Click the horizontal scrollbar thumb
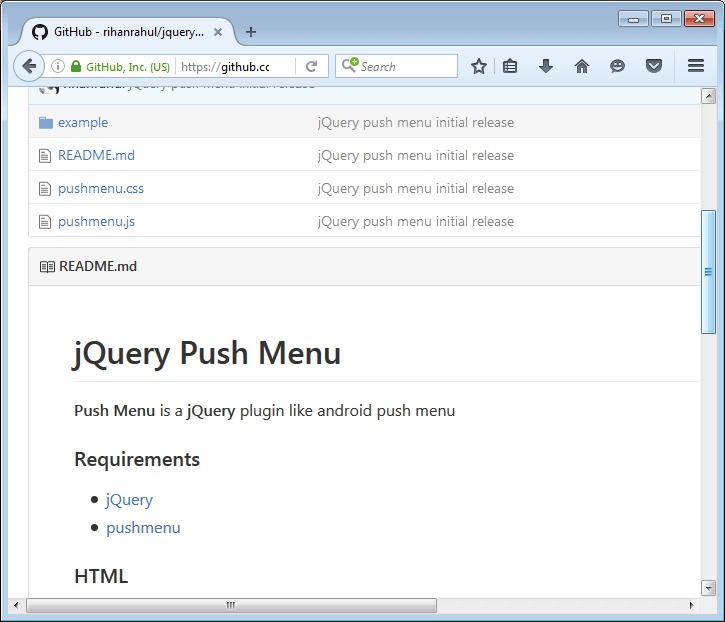Viewport: 725px width, 622px height. coord(231,605)
